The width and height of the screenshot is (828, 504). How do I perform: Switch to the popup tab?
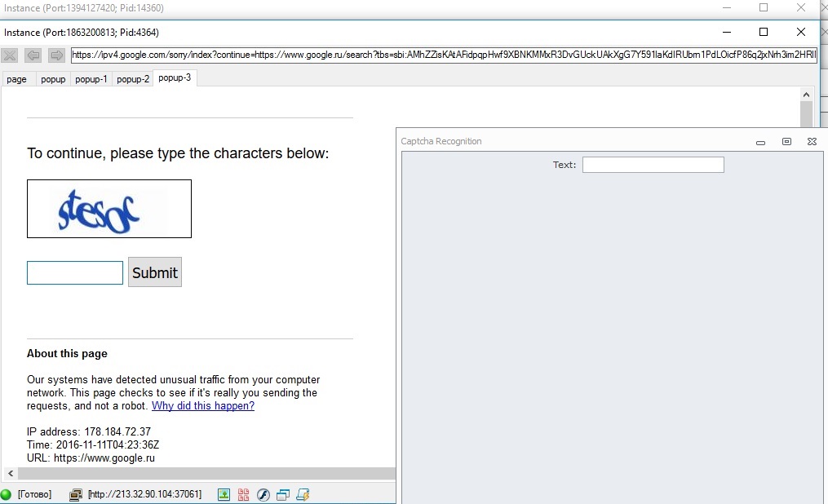pyautogui.click(x=53, y=79)
